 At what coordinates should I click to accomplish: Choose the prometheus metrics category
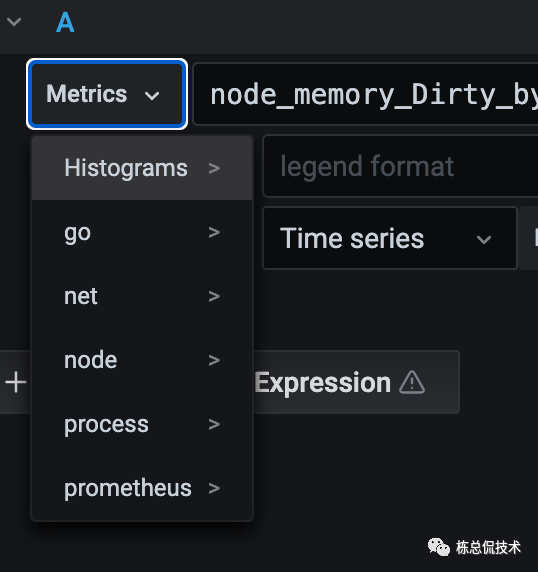coord(142,488)
